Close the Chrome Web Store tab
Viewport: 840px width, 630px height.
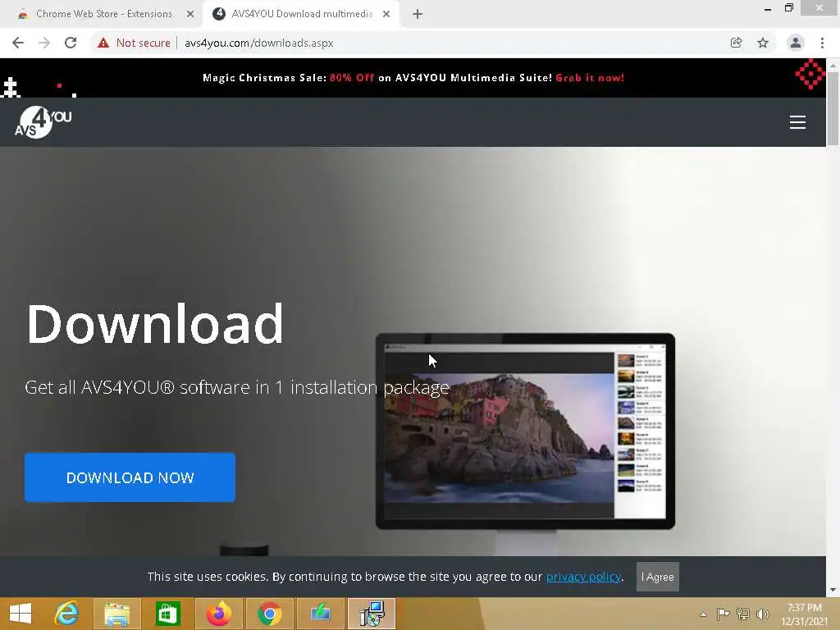[x=190, y=14]
